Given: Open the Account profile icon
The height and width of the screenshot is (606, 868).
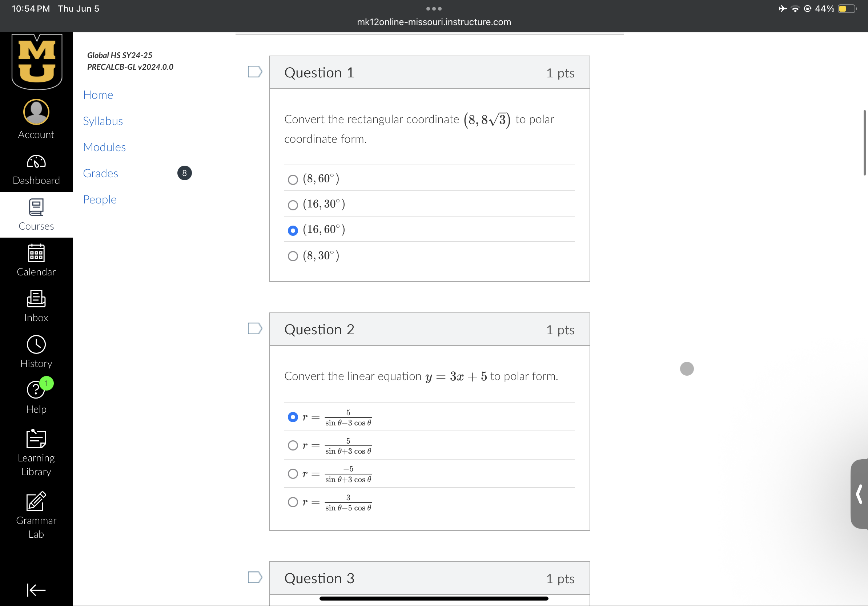Looking at the screenshot, I should (x=36, y=112).
